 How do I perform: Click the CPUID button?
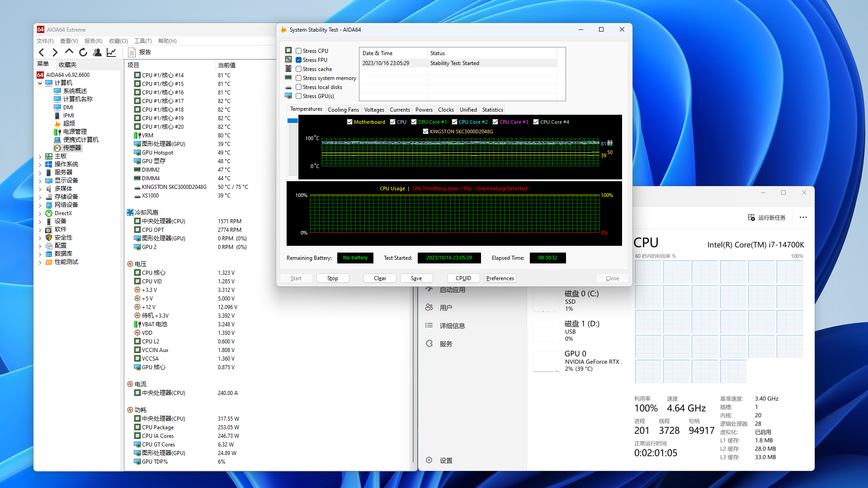[x=463, y=278]
